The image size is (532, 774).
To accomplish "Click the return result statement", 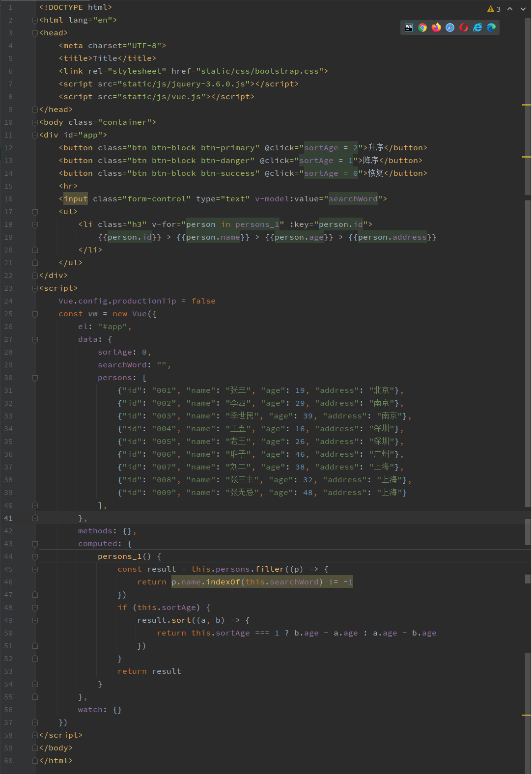I will (x=149, y=671).
